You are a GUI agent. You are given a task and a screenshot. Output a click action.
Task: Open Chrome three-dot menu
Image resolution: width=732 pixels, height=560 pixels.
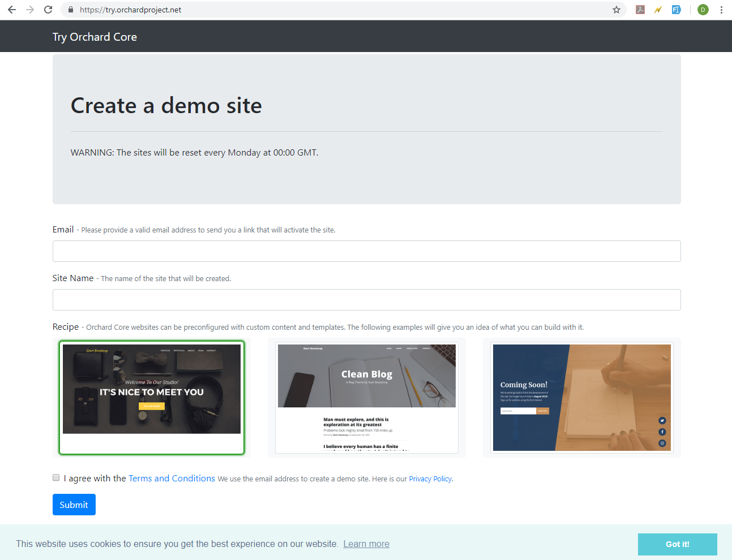coord(721,10)
